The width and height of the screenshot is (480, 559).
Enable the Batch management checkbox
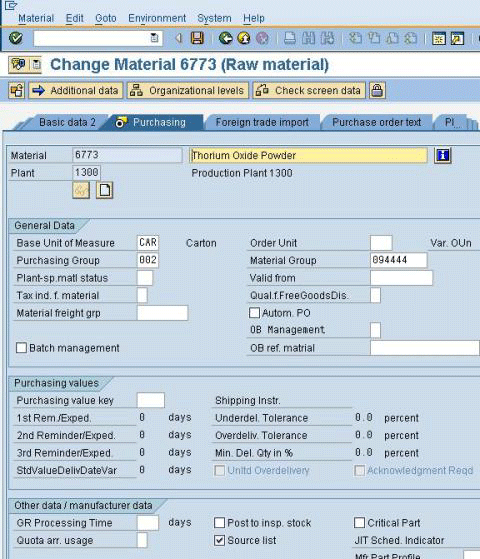click(x=21, y=348)
